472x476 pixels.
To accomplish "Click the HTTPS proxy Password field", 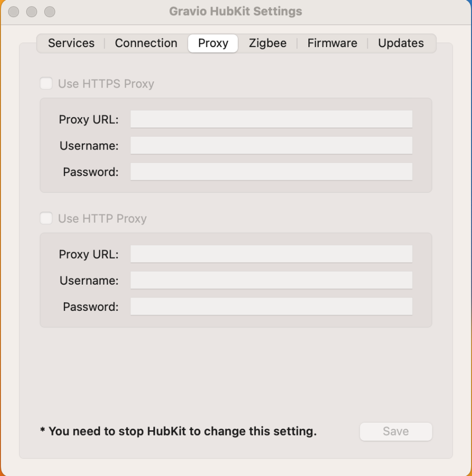I will tap(271, 172).
